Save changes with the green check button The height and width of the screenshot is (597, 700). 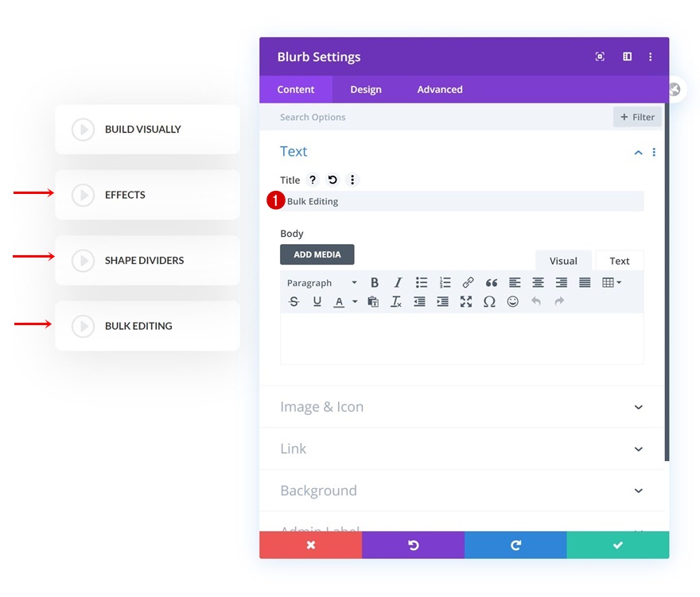click(x=618, y=545)
